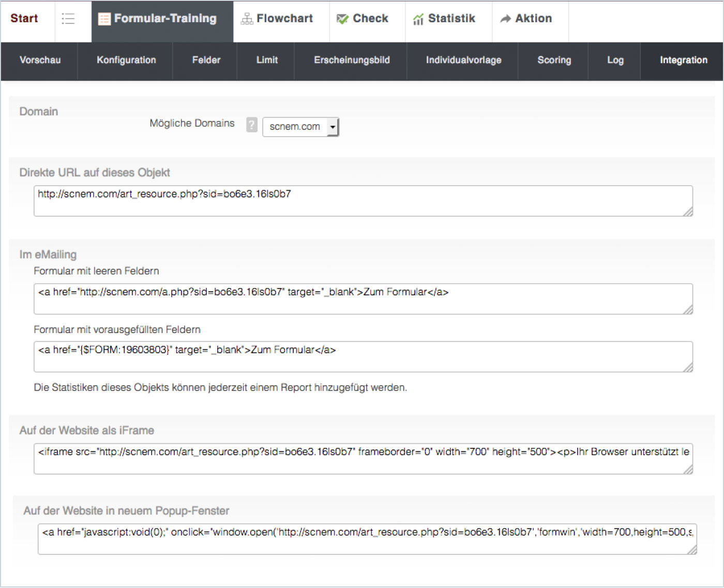This screenshot has width=724, height=588.
Task: Open the Check tab
Action: 363,19
